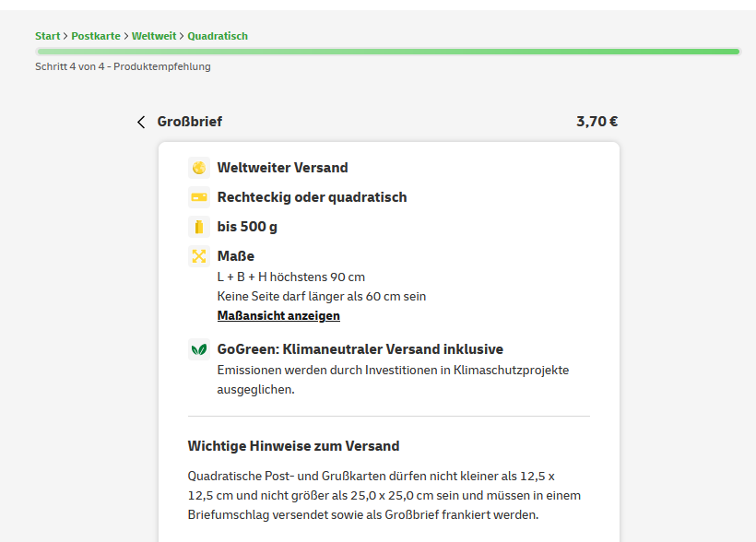The image size is (756, 542).
Task: Click the chevron separator between Start and Postkarte
Action: (x=65, y=37)
